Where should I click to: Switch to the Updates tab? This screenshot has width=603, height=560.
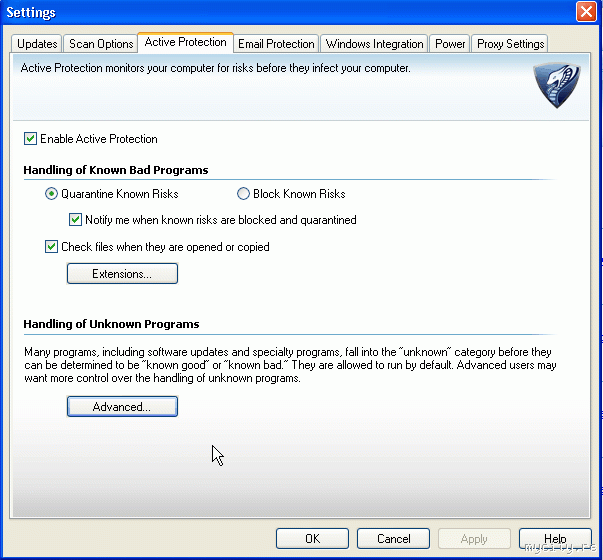tap(37, 44)
